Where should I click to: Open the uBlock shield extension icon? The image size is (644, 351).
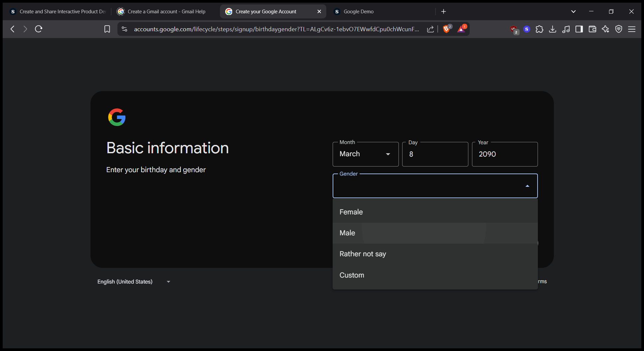[x=514, y=30]
